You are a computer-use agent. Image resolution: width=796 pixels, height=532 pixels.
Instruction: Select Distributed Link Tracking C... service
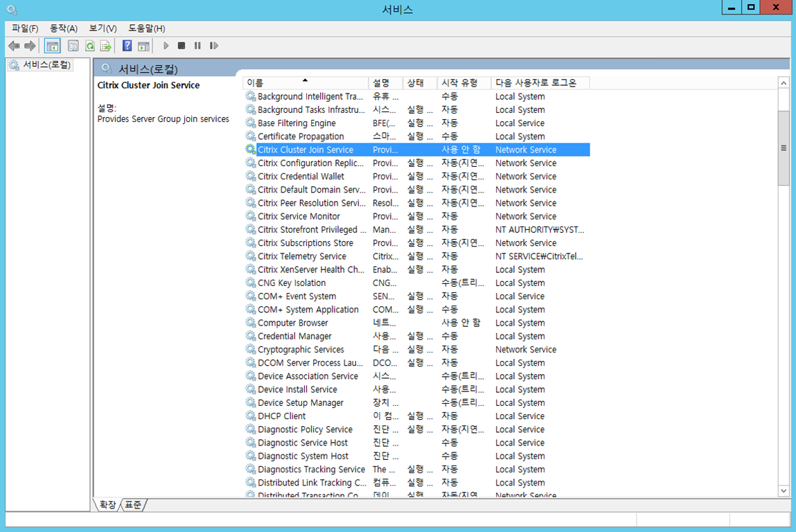[x=416, y=482]
